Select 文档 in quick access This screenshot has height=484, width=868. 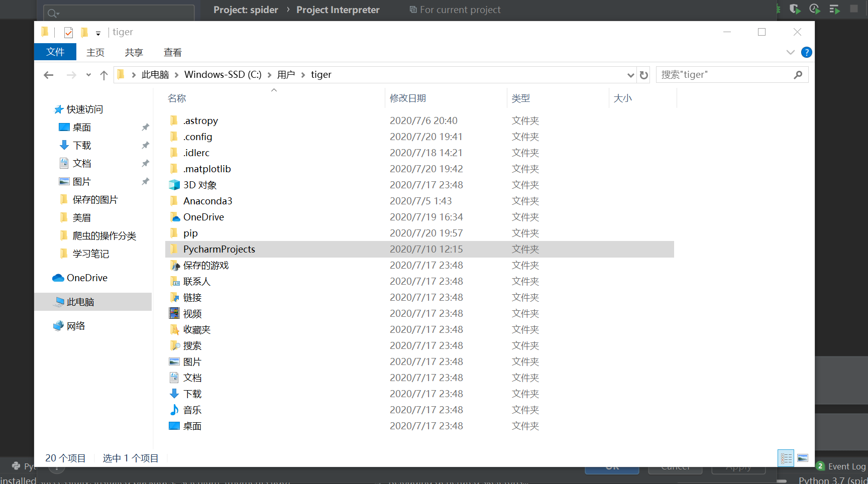82,164
